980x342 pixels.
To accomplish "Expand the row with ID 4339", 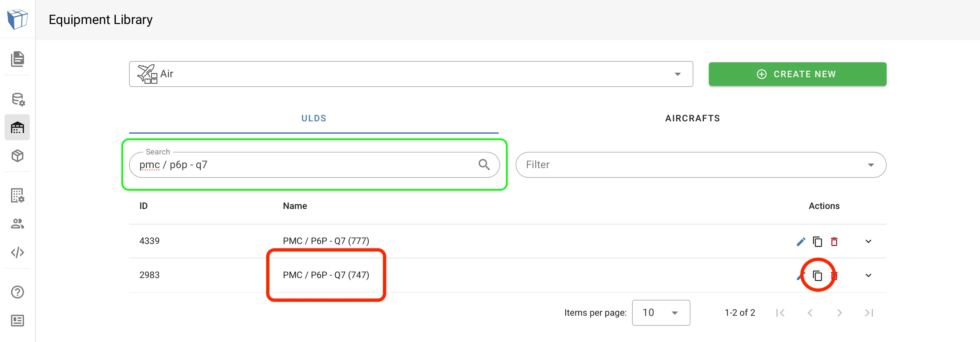I will [868, 241].
